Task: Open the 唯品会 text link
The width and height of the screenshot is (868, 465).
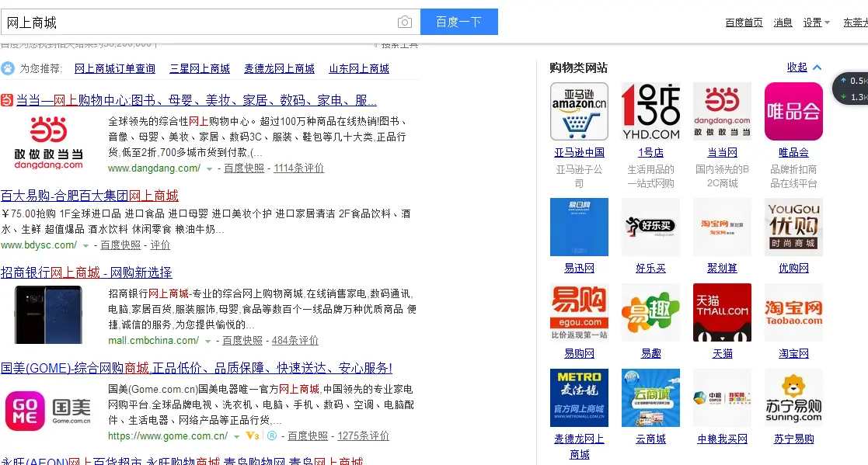Action: coord(793,153)
